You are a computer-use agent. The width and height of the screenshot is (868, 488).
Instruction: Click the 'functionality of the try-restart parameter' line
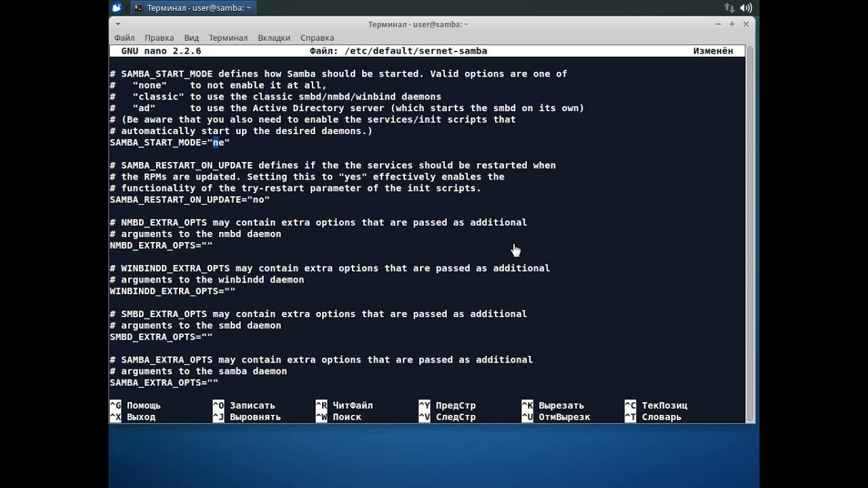click(x=296, y=188)
